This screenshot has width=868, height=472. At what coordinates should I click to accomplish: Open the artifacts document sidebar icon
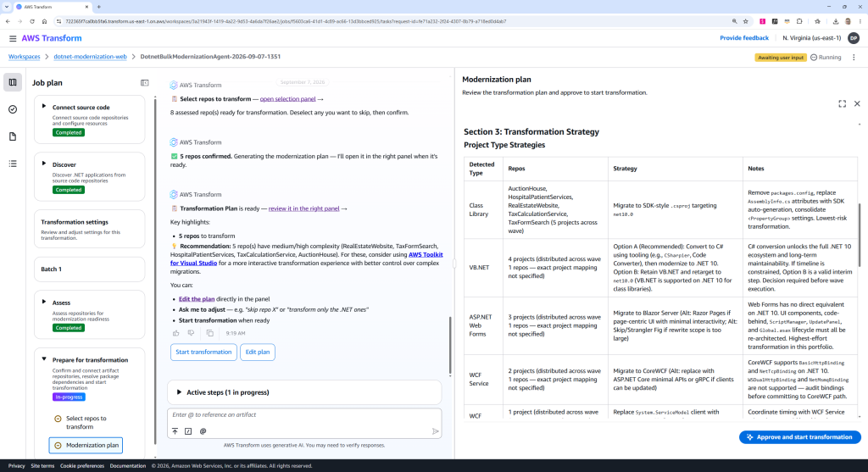(x=13, y=136)
